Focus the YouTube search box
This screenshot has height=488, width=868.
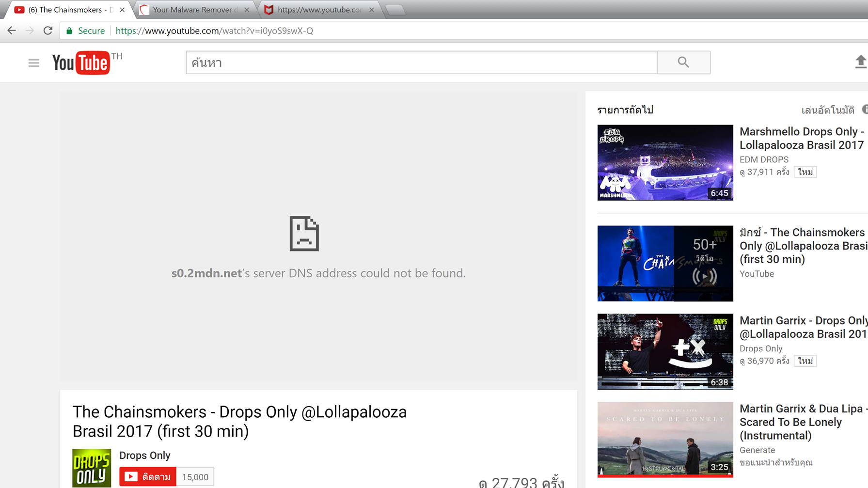pos(422,63)
